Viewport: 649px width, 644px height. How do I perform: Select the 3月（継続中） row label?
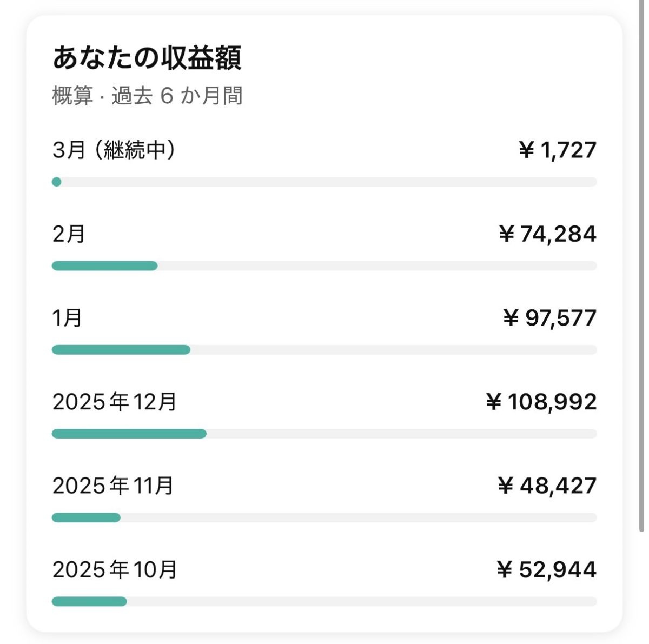coord(114,150)
